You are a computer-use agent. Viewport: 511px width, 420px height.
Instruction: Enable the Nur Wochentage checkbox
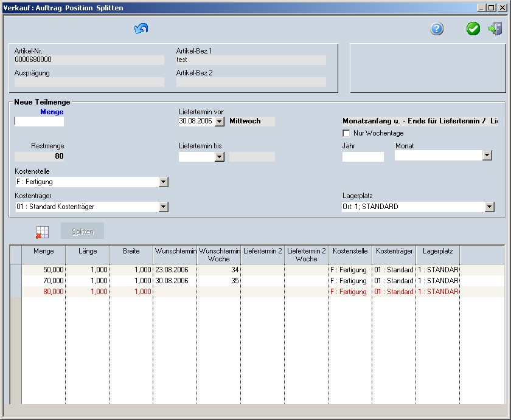[x=347, y=133]
